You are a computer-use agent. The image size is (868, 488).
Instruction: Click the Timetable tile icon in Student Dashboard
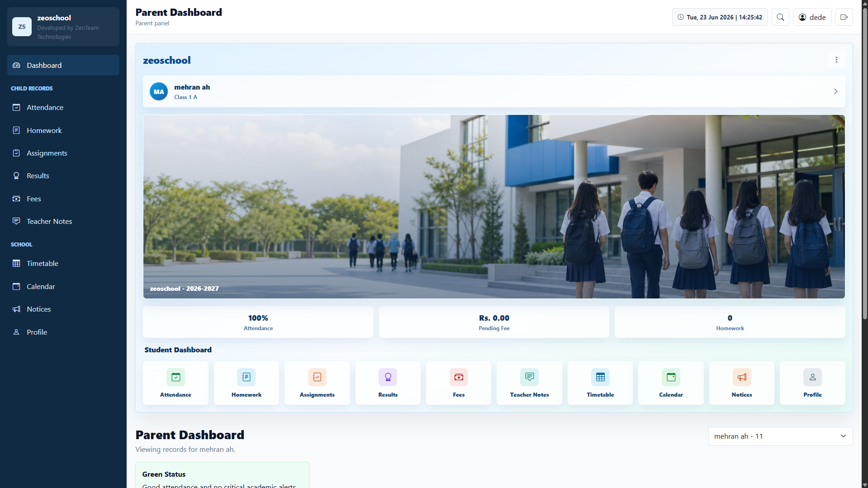(600, 377)
